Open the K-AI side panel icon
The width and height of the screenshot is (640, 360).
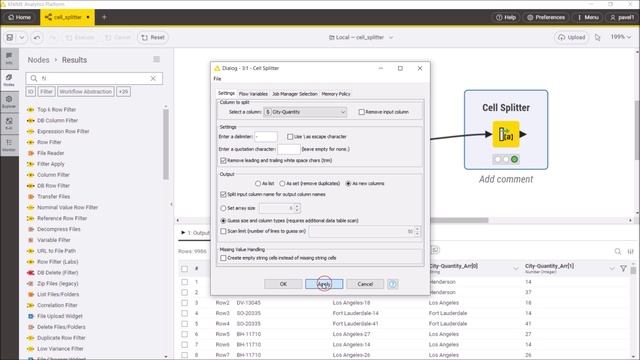[9, 123]
